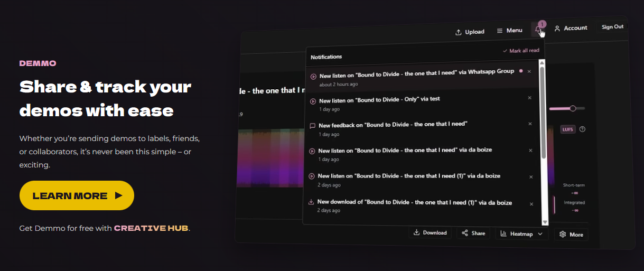Screen dimensions: 644x271
Task: Click the Integrated loudness value
Action: tap(575, 210)
